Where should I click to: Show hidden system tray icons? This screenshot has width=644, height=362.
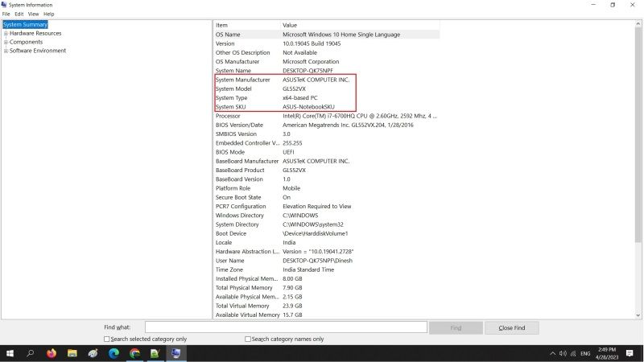[x=552, y=353]
